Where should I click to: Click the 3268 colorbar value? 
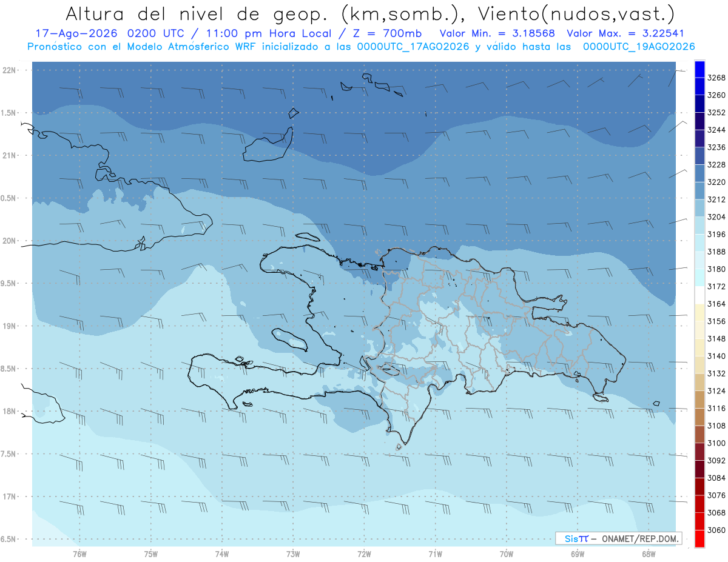[716, 78]
